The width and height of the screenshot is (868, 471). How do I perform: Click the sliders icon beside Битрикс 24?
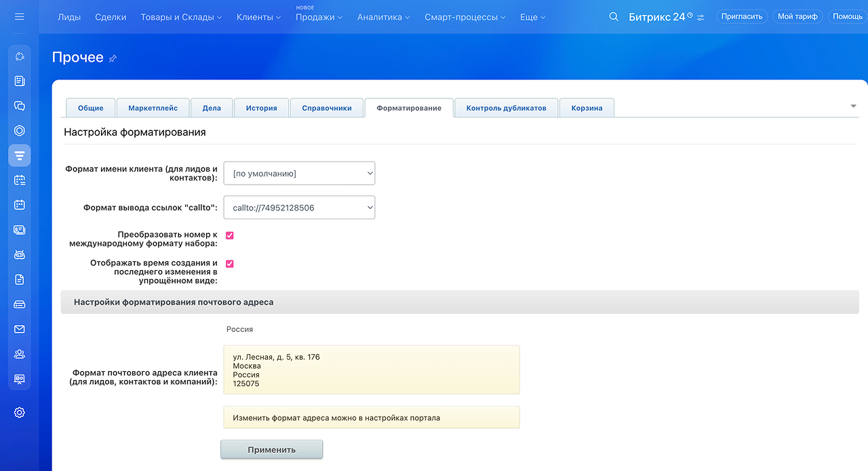tap(701, 17)
